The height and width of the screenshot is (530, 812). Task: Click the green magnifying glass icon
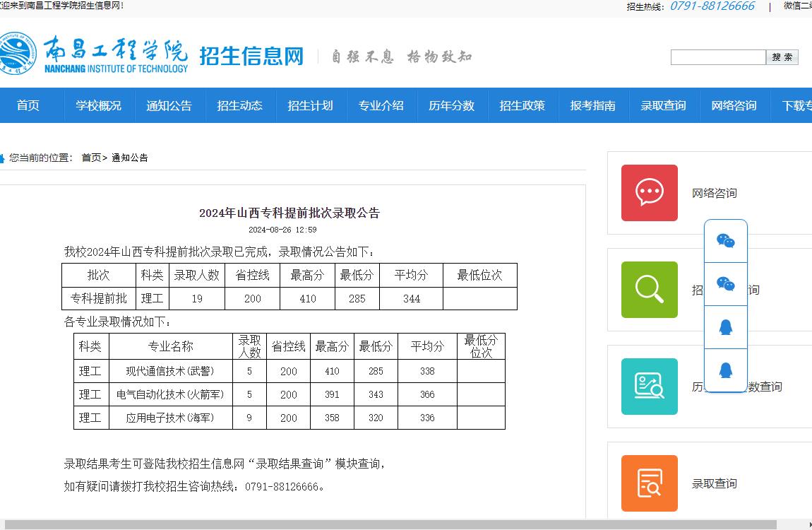[649, 290]
